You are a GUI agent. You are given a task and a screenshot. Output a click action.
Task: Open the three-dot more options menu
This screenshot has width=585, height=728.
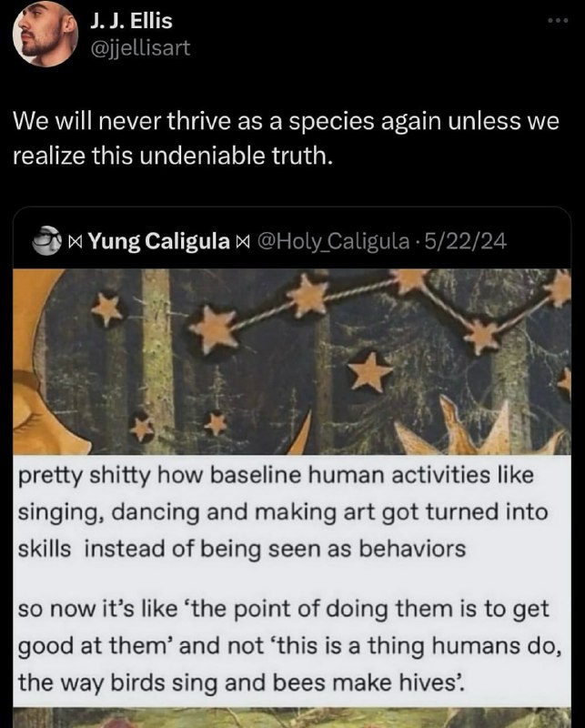558,21
